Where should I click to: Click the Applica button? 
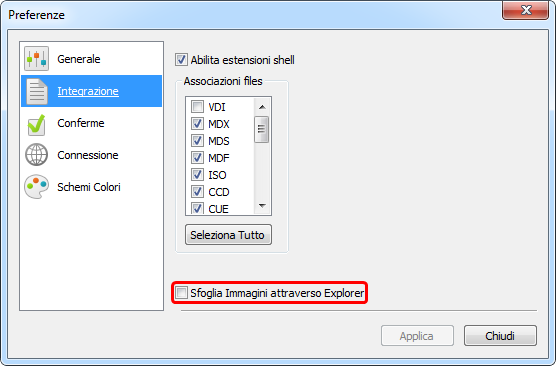(417, 336)
